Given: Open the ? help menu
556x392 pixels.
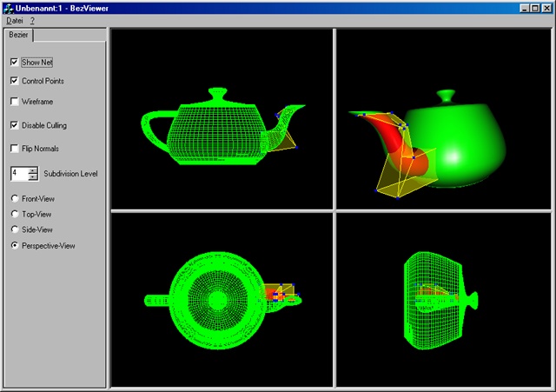Looking at the screenshot, I should coord(32,21).
